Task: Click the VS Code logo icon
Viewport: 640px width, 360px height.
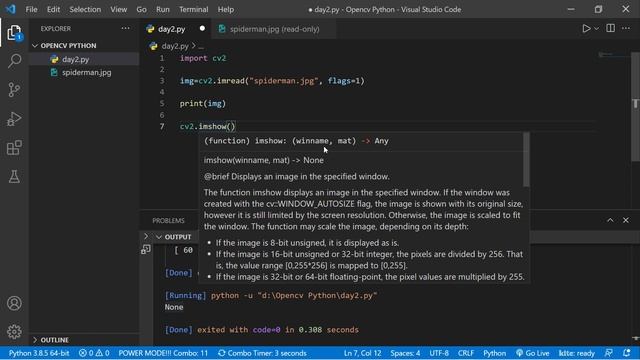Action: pyautogui.click(x=10, y=9)
